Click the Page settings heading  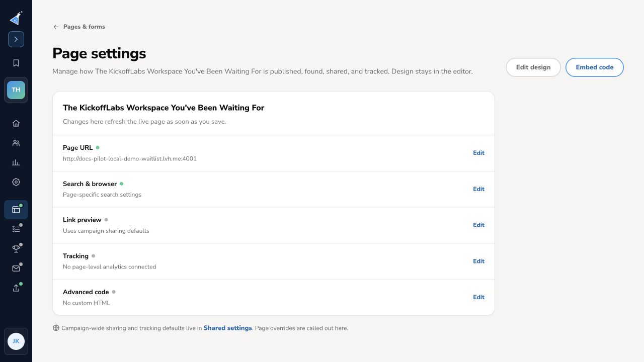pyautogui.click(x=99, y=53)
